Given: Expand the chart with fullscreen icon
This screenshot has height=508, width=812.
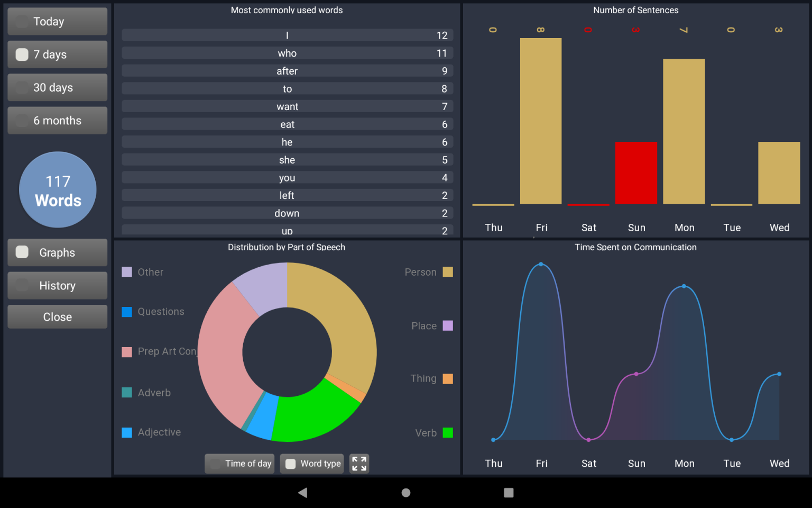Looking at the screenshot, I should pos(359,464).
